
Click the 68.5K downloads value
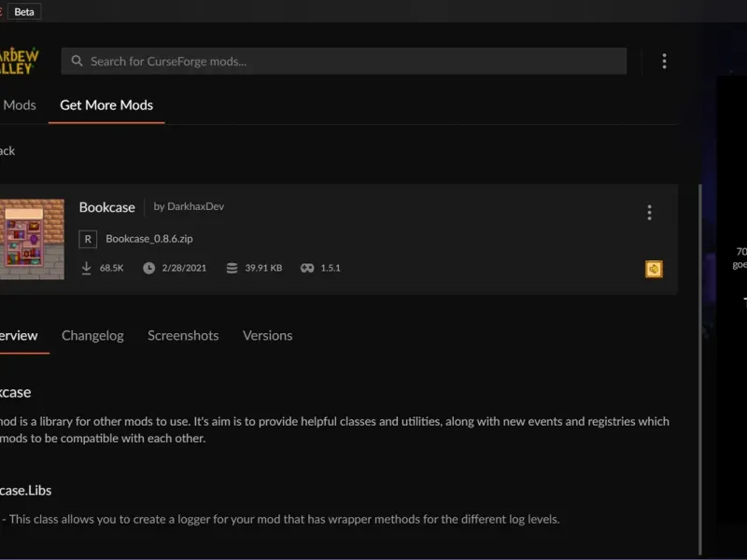[x=111, y=268]
